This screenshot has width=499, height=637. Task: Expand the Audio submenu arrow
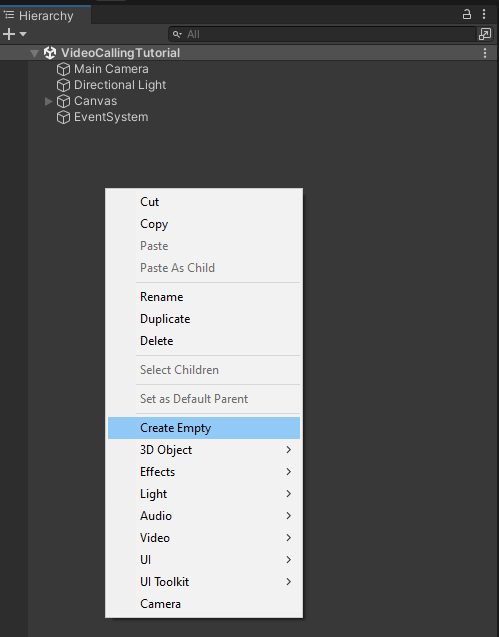(x=289, y=516)
